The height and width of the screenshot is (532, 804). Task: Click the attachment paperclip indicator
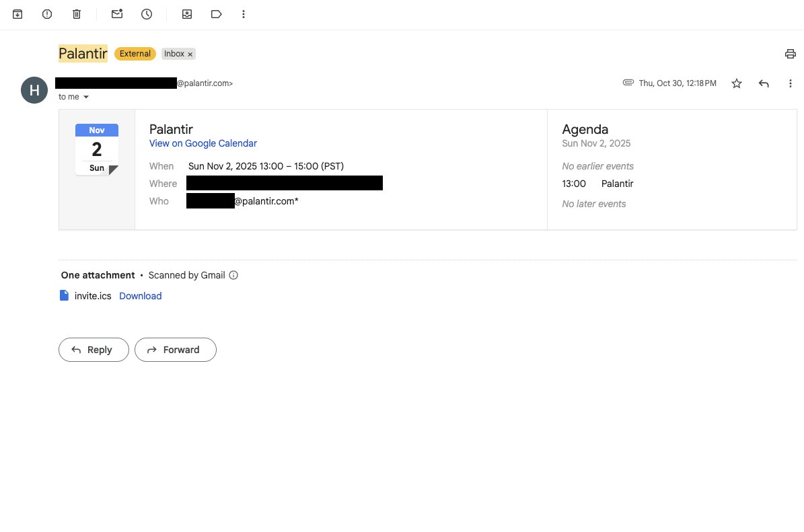pyautogui.click(x=628, y=83)
